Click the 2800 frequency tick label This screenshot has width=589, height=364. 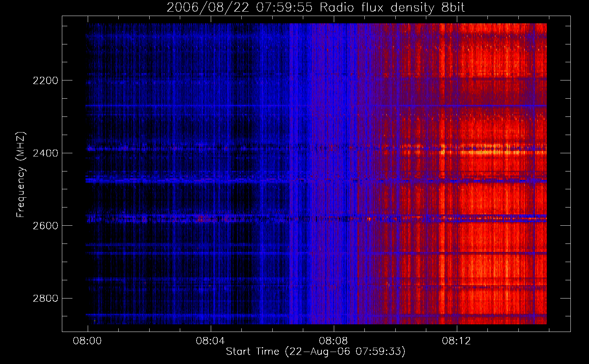coord(46,298)
